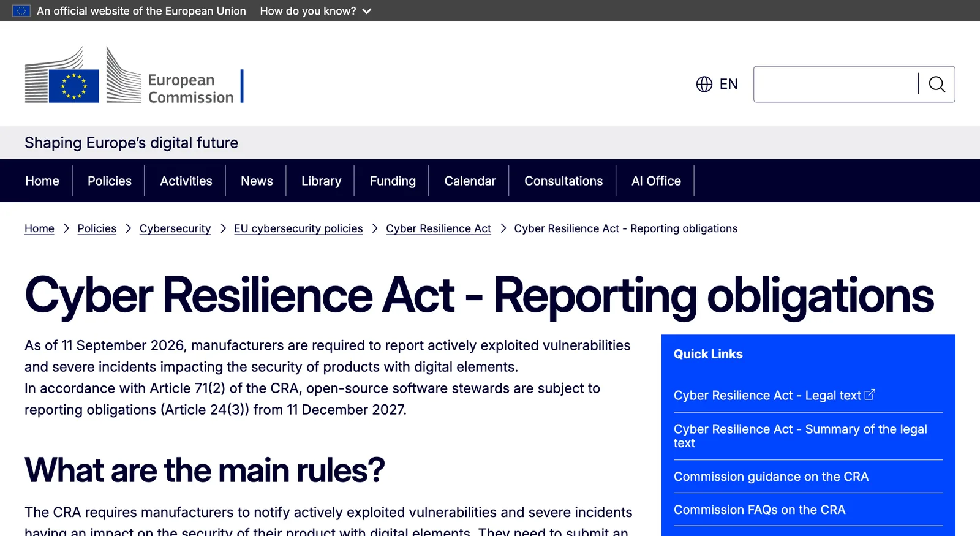The height and width of the screenshot is (536, 980).
Task: Go to Home in the breadcrumb
Action: coord(39,228)
